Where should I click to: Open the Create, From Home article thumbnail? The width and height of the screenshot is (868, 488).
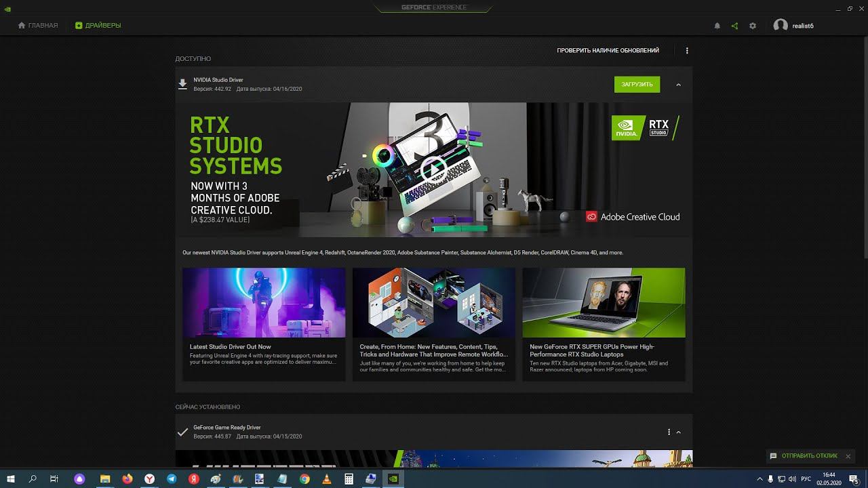[434, 302]
